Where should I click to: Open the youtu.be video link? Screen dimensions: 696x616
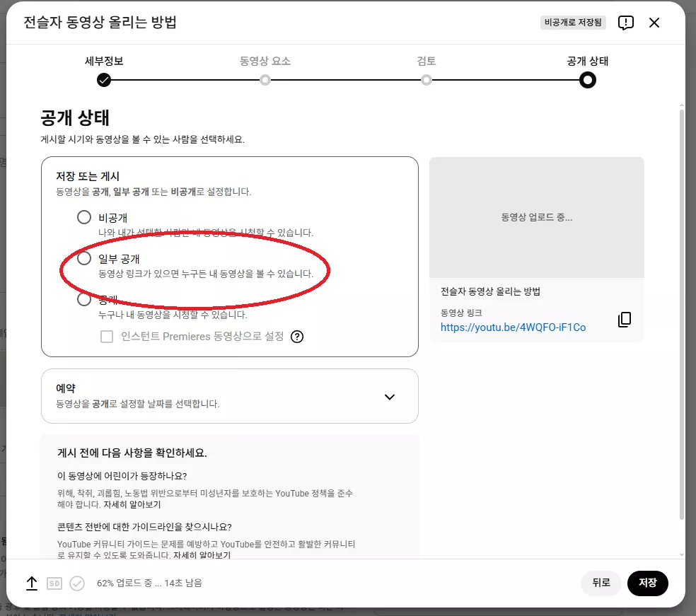point(513,327)
